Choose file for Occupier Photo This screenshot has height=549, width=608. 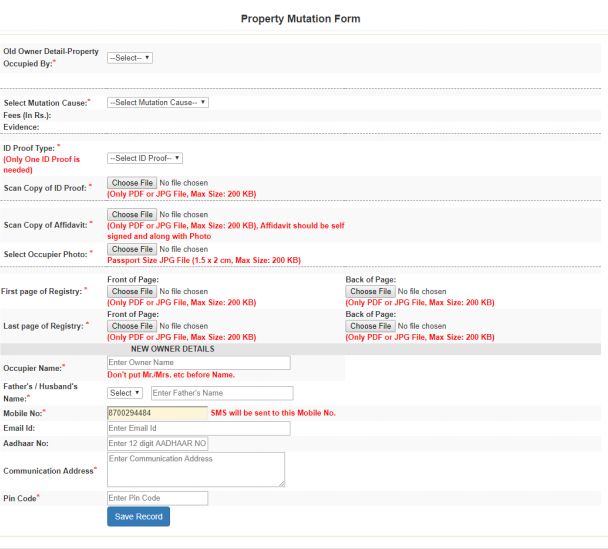pos(132,249)
